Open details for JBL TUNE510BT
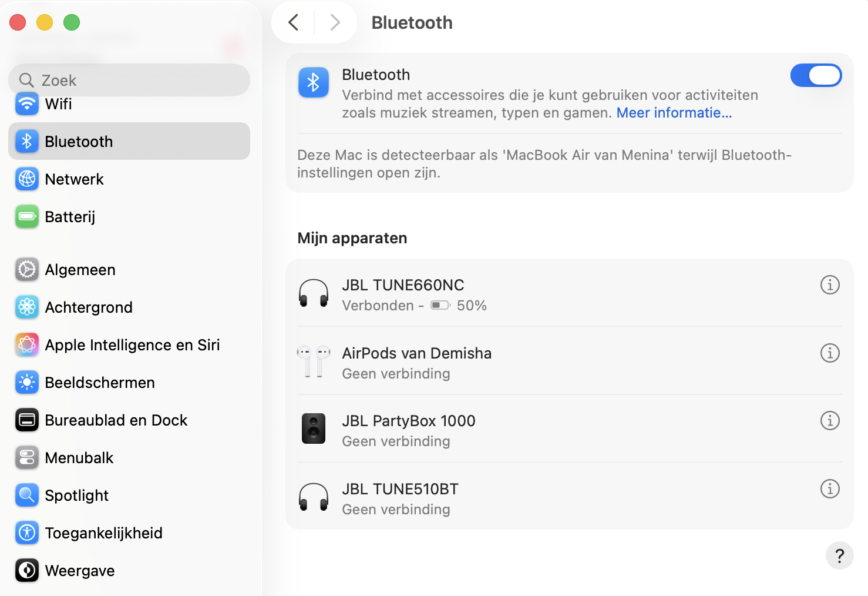868x596 pixels. point(830,488)
